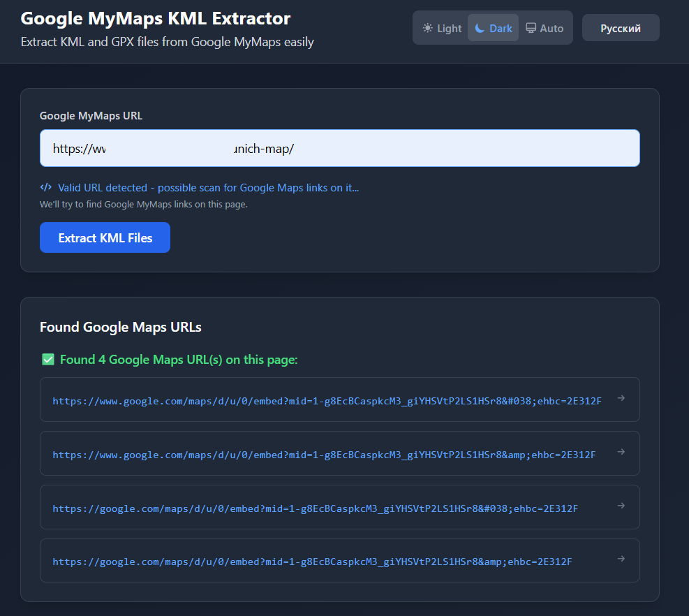Open first www.google.com embed link with &#038;

327,401
